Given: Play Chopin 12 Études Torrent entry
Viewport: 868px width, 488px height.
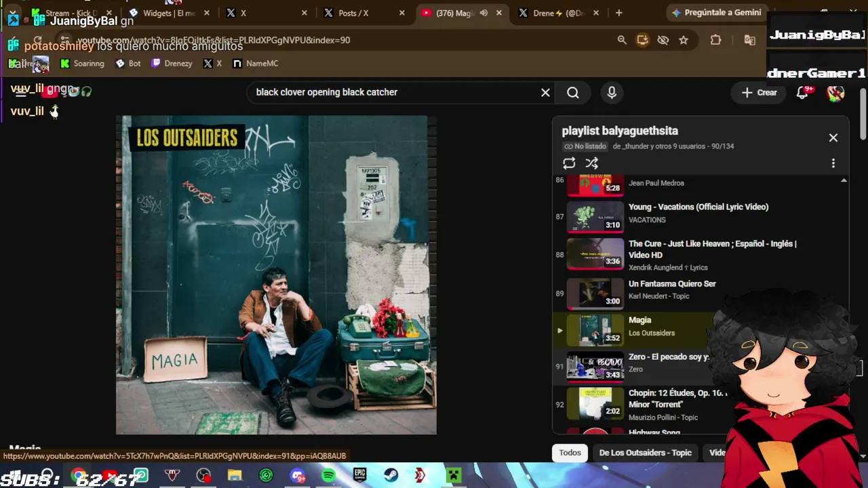Looking at the screenshot, I should (x=677, y=399).
